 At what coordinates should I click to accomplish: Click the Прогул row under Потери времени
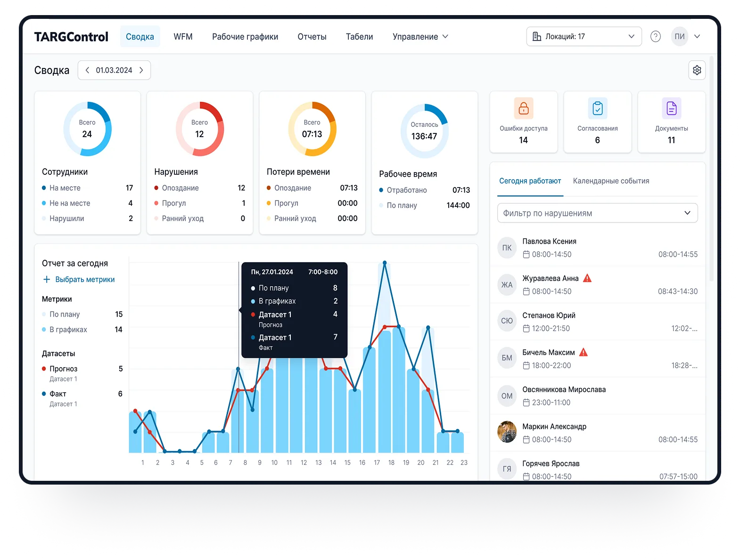coord(312,203)
